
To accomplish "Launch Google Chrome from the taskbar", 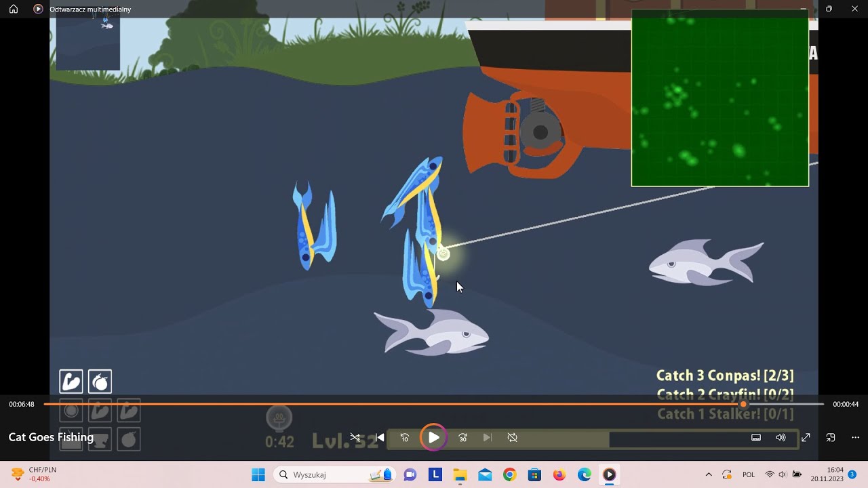I will click(510, 474).
